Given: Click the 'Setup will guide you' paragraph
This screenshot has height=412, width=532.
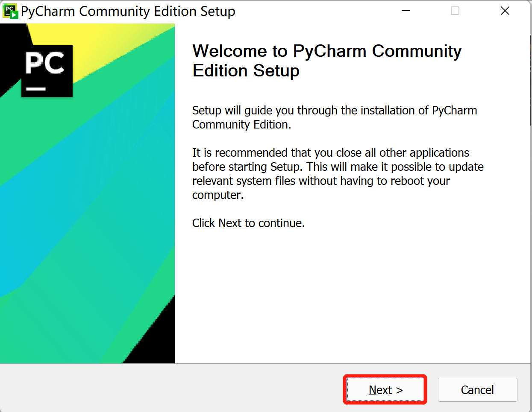Looking at the screenshot, I should pos(334,117).
